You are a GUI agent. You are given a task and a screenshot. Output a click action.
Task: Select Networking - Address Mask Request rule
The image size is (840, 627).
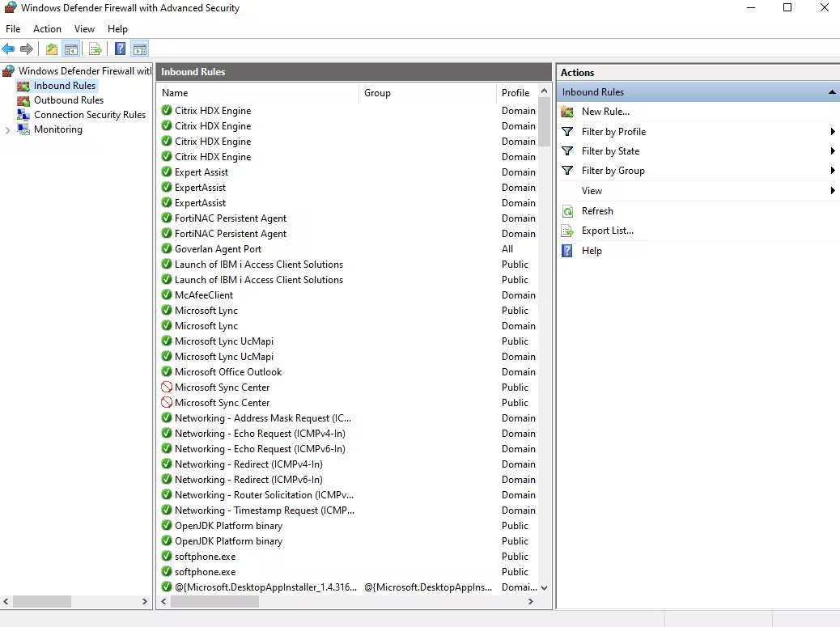(348, 417)
